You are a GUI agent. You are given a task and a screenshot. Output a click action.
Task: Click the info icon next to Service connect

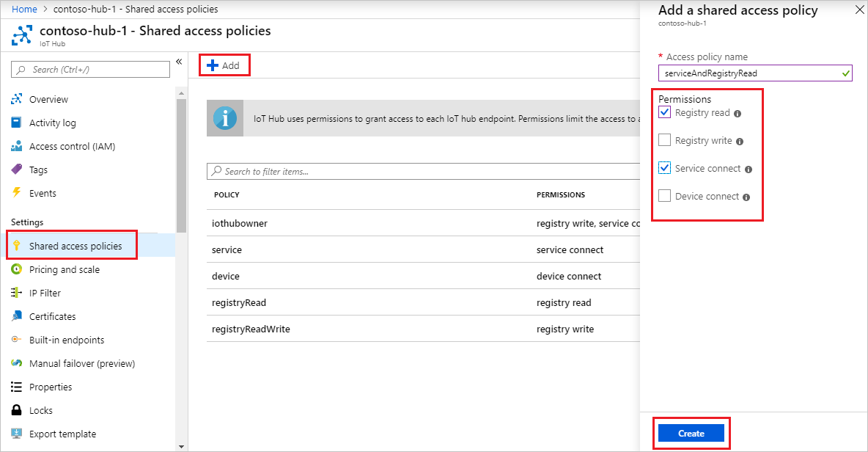click(x=749, y=169)
